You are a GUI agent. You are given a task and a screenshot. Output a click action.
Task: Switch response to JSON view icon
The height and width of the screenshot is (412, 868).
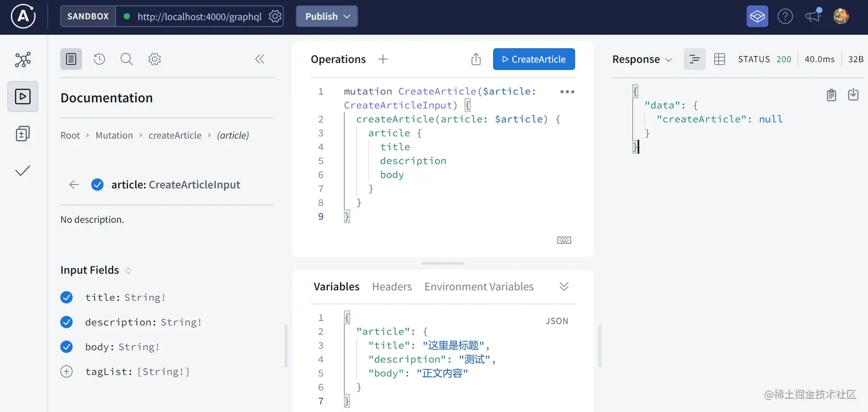click(695, 59)
